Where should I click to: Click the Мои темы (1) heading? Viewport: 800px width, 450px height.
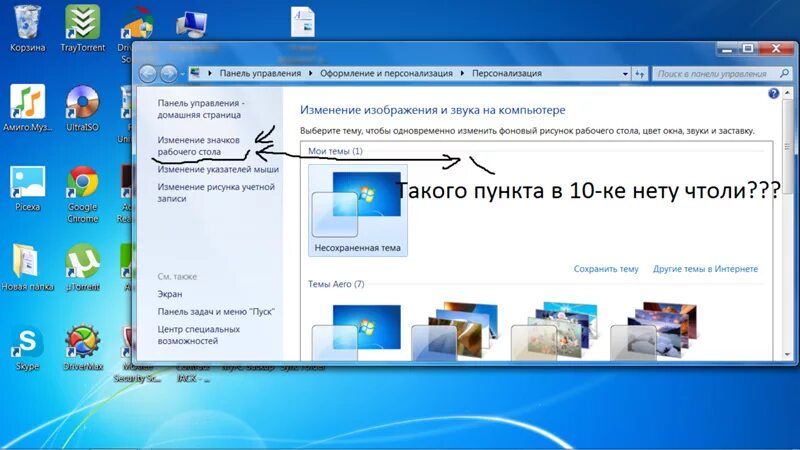335,151
